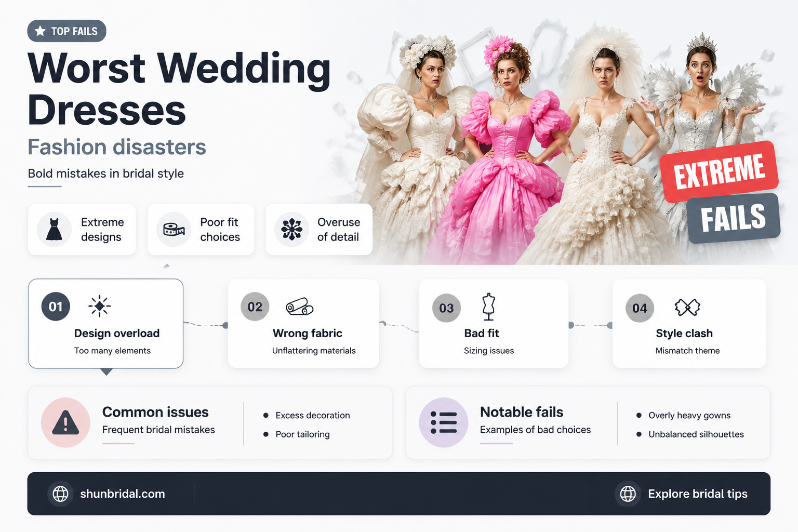This screenshot has width=798, height=532.
Task: Click the gray FAILS label
Action: click(x=733, y=218)
